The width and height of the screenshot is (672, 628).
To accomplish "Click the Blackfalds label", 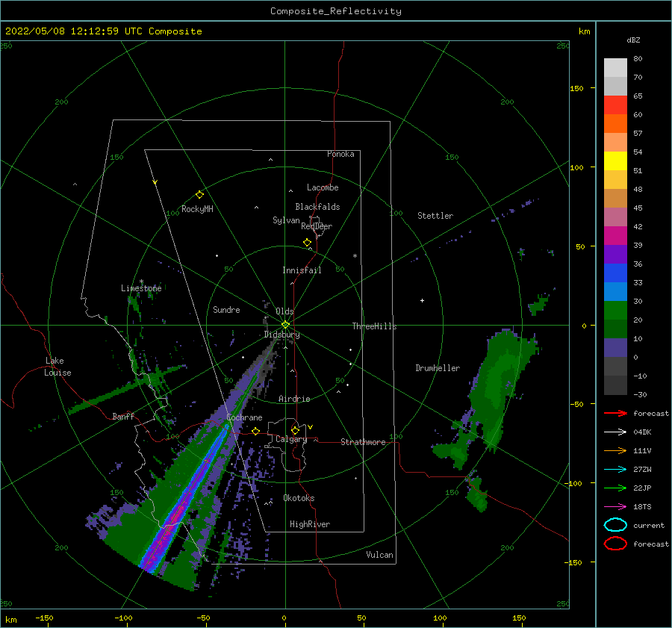I will (x=317, y=207).
